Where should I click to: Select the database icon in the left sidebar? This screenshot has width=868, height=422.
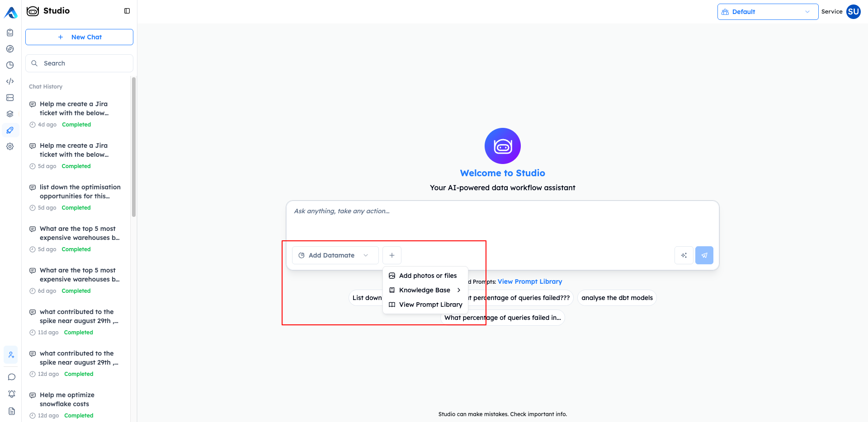pyautogui.click(x=10, y=98)
